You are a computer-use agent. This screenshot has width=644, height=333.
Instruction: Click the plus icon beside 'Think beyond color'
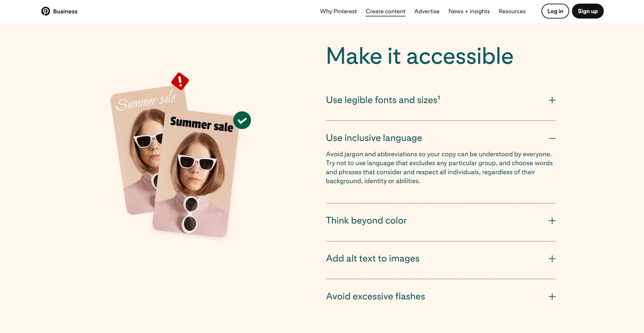coord(552,221)
